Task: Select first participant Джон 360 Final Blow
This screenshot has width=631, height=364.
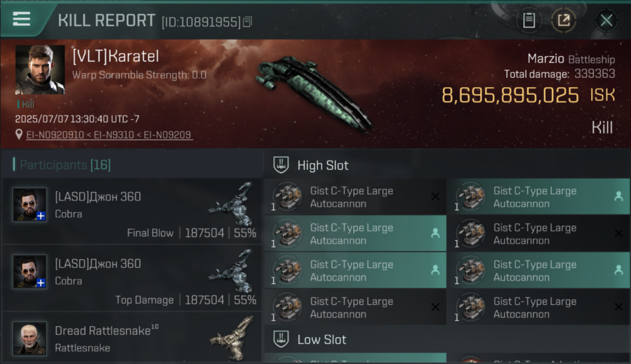Action: [x=132, y=211]
